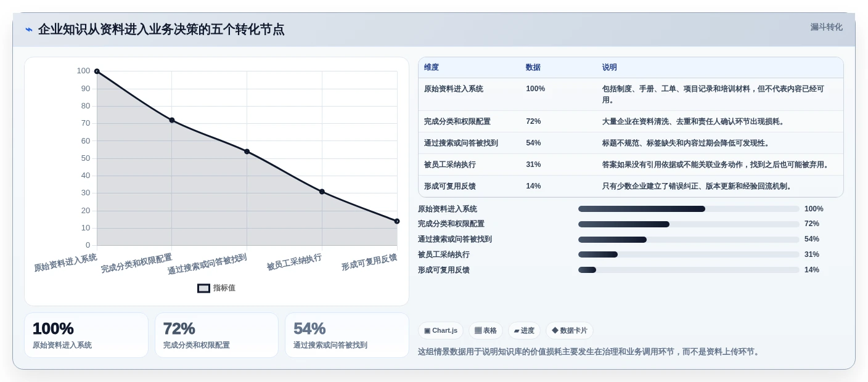This screenshot has height=382, width=868.
Task: Click the chart data point at 54
Action: tap(247, 152)
